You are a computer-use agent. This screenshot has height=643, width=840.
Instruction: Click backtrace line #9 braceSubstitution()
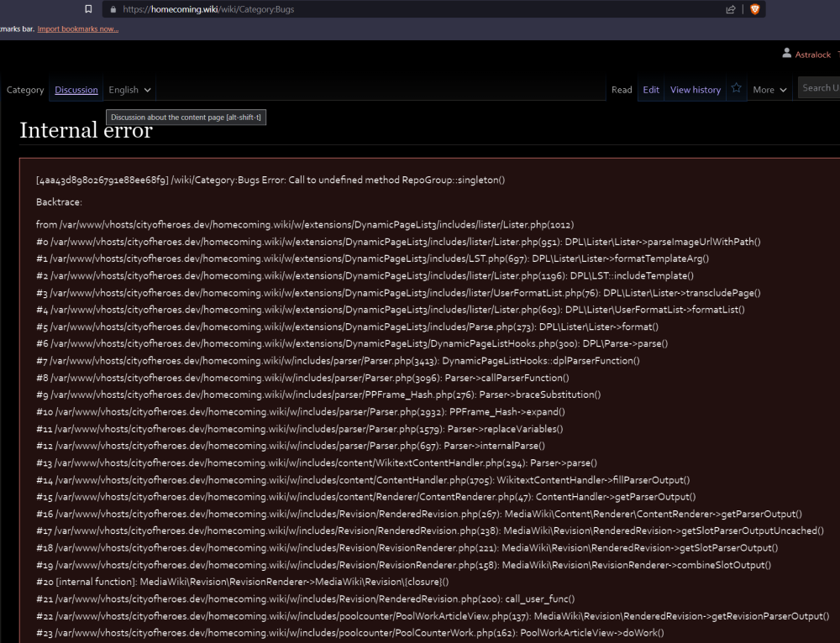coord(318,395)
